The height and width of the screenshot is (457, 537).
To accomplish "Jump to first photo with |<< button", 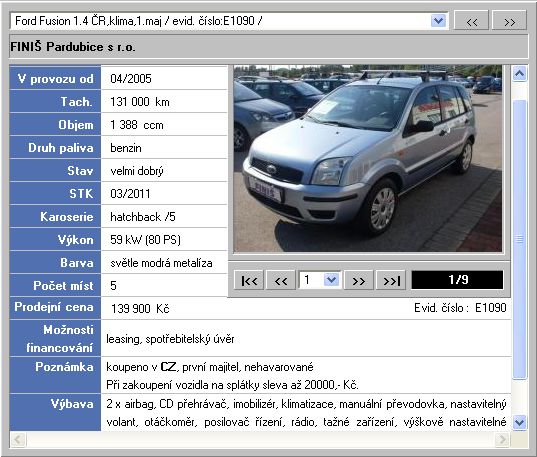I will (249, 281).
